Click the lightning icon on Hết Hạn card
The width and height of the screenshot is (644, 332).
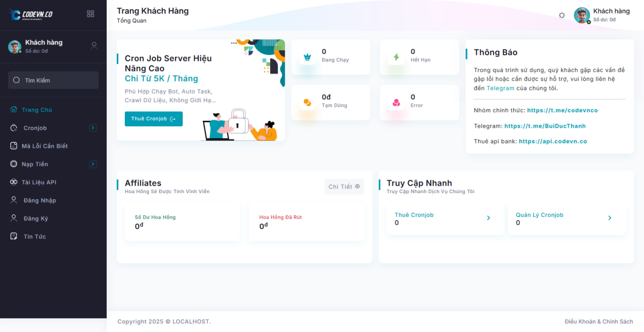[396, 57]
